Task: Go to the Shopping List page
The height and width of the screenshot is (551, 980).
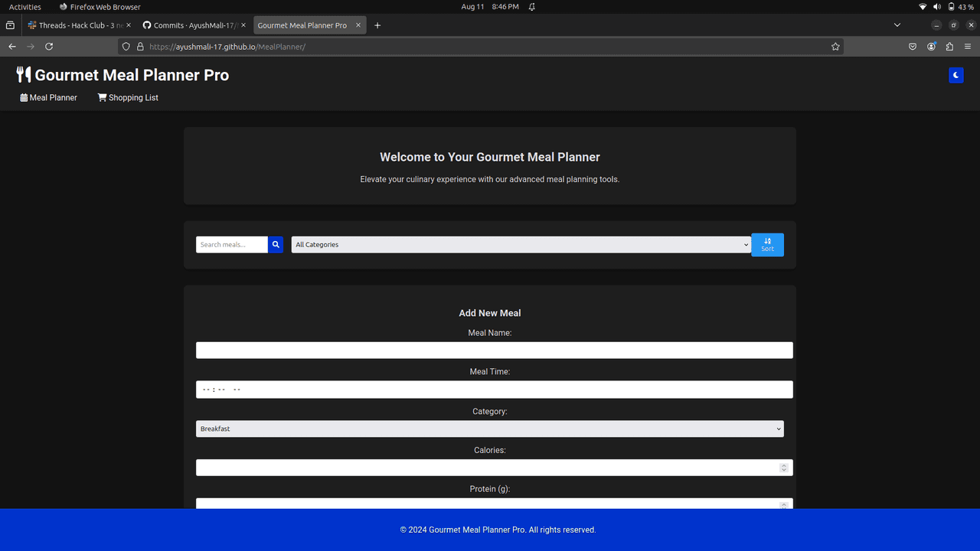Action: (x=128, y=98)
